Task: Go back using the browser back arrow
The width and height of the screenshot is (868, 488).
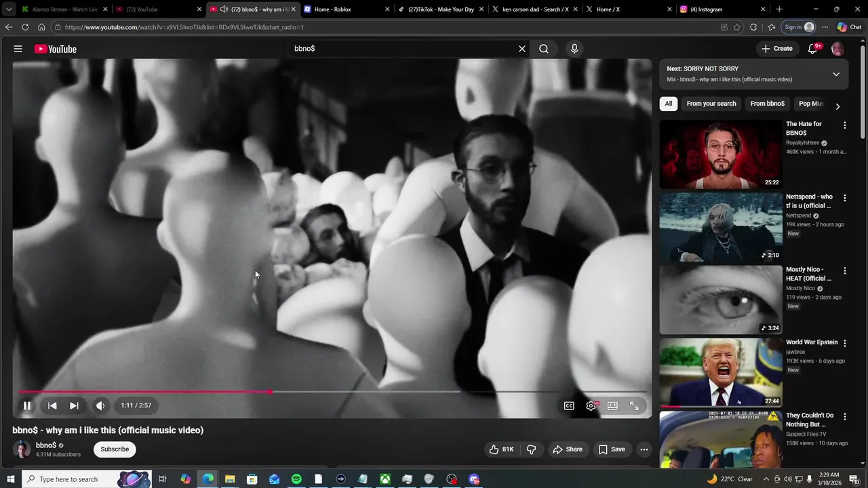Action: pos(9,27)
